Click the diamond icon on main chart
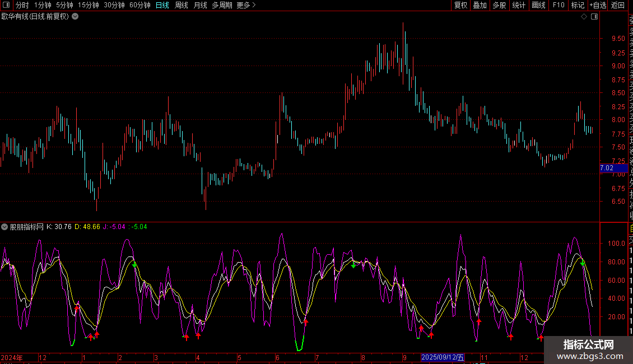The width and height of the screenshot is (633, 364). click(584, 17)
